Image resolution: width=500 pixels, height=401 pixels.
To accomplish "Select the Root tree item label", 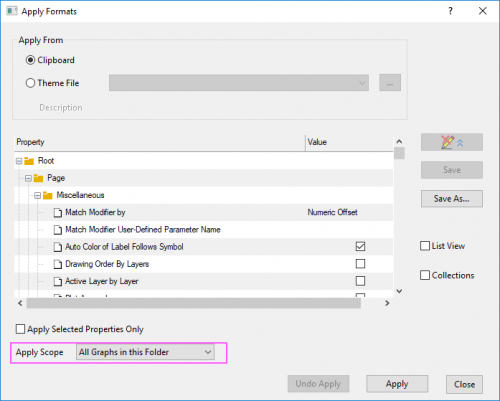I will tap(46, 161).
